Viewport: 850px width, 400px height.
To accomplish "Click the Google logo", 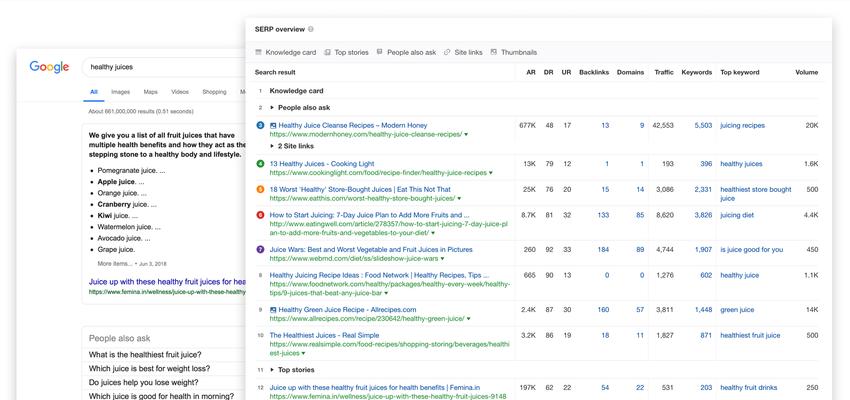I will coord(49,67).
